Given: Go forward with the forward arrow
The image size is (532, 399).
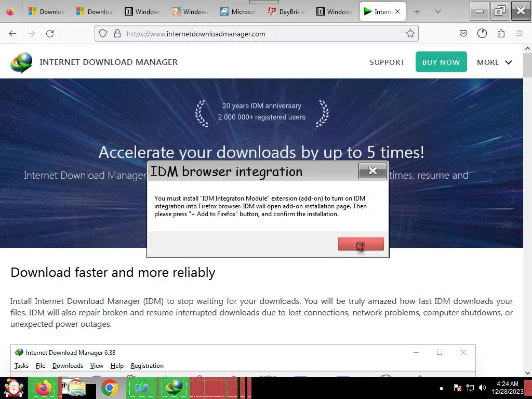Looking at the screenshot, I should click(x=31, y=34).
